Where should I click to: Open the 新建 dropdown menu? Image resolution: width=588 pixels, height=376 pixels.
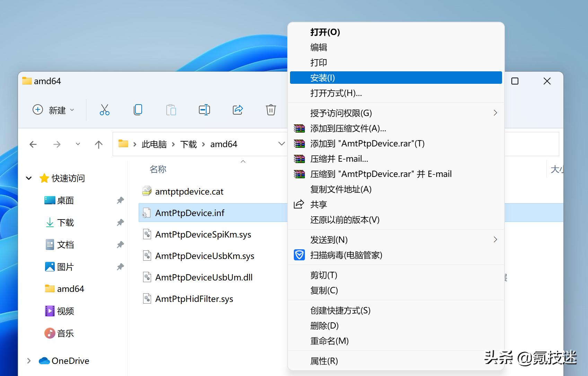pyautogui.click(x=72, y=110)
